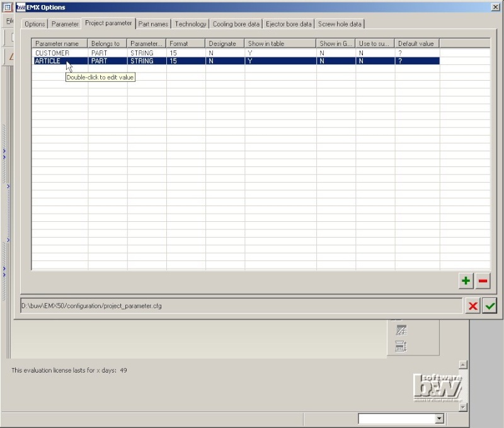
Task: Click the project_parameter.cfg path field
Action: pyautogui.click(x=241, y=306)
